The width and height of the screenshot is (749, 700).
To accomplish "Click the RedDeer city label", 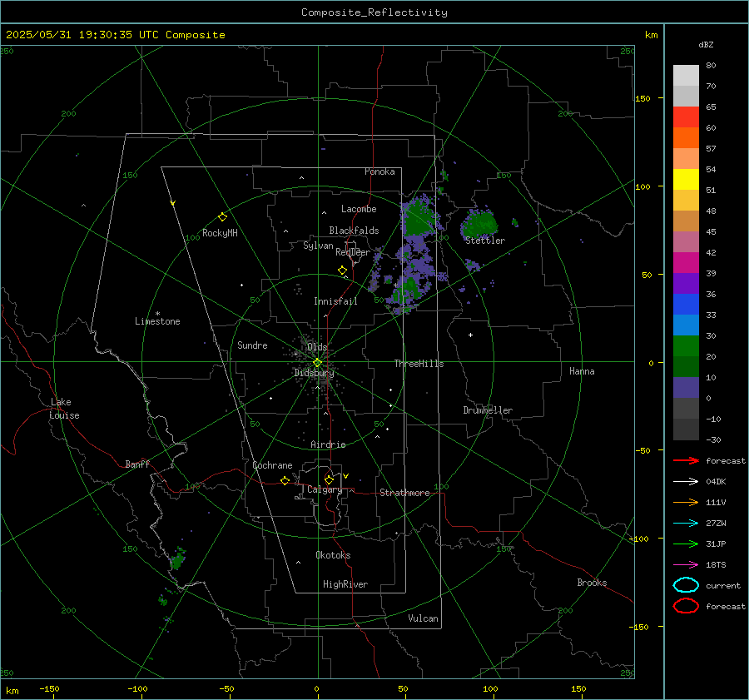I will click(x=353, y=252).
